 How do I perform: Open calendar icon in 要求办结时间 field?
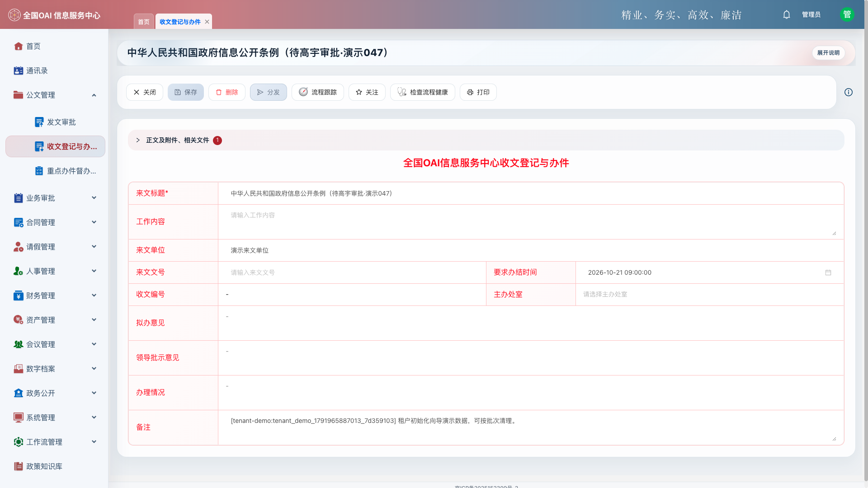click(x=828, y=272)
